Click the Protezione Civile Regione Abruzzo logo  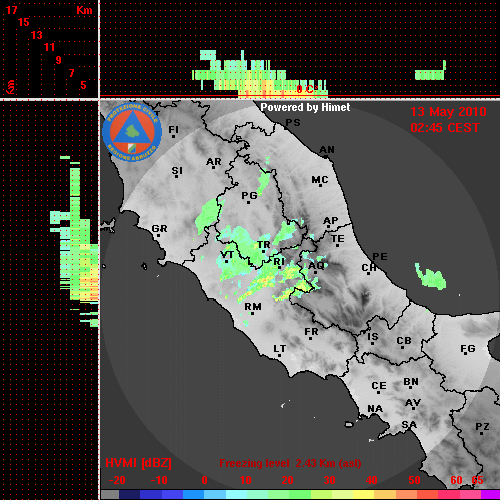(x=132, y=132)
